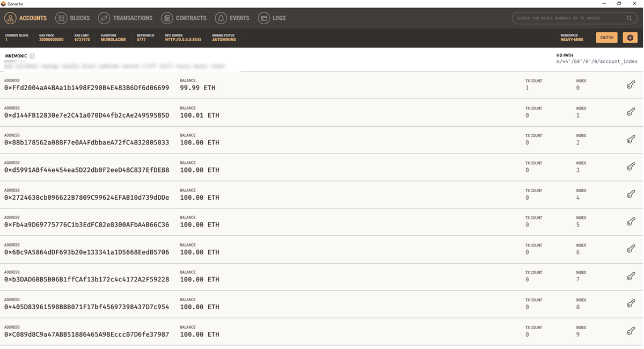644x349 pixels.
Task: Show private key for account index 4
Action: pos(631,194)
